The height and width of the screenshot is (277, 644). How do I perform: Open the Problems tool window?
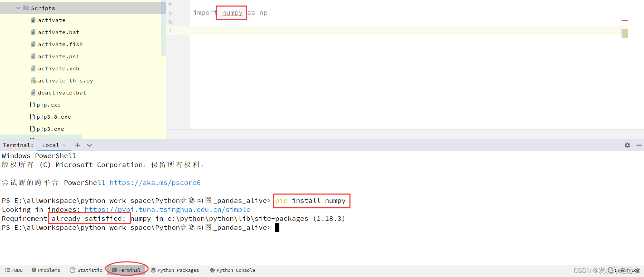click(46, 270)
